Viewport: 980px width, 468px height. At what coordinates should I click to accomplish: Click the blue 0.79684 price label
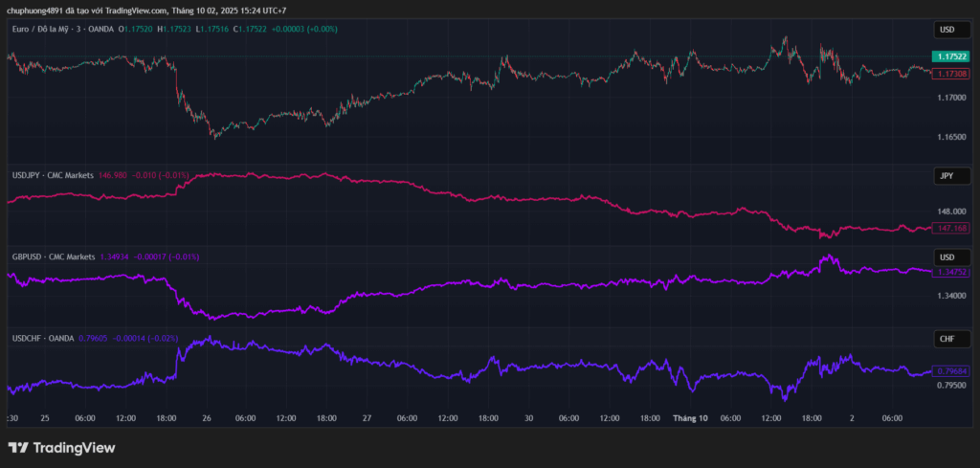[950, 371]
